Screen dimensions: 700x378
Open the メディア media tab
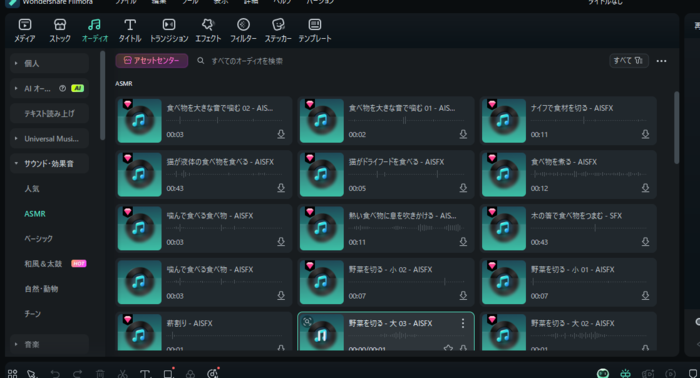click(x=25, y=30)
